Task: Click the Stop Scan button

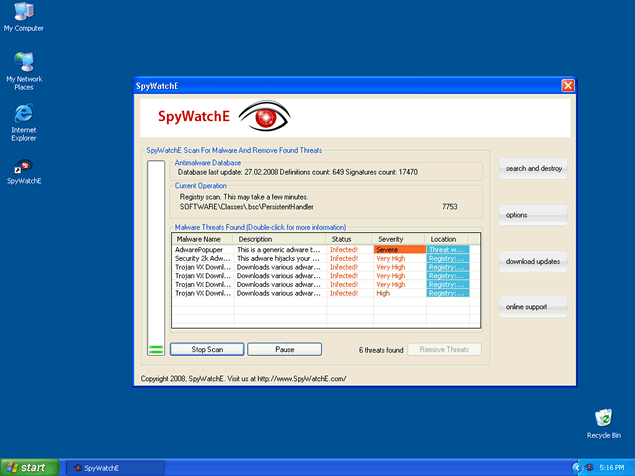Action: (x=207, y=350)
